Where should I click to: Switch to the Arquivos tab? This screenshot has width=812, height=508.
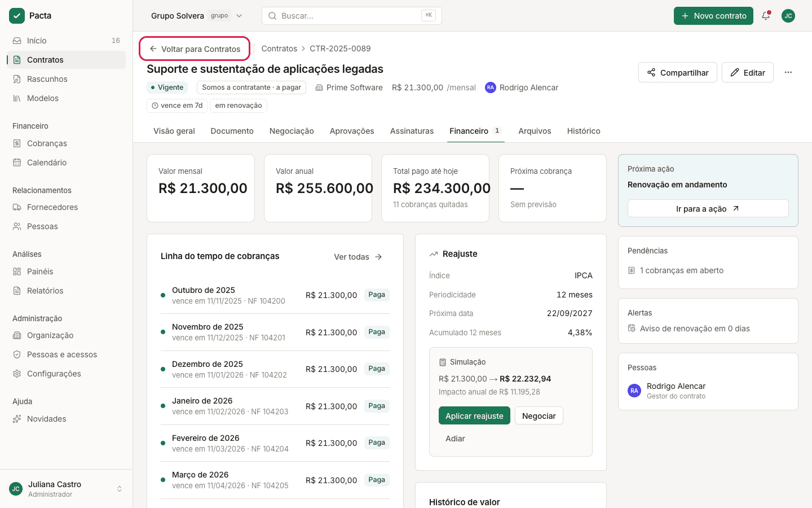[535, 131]
